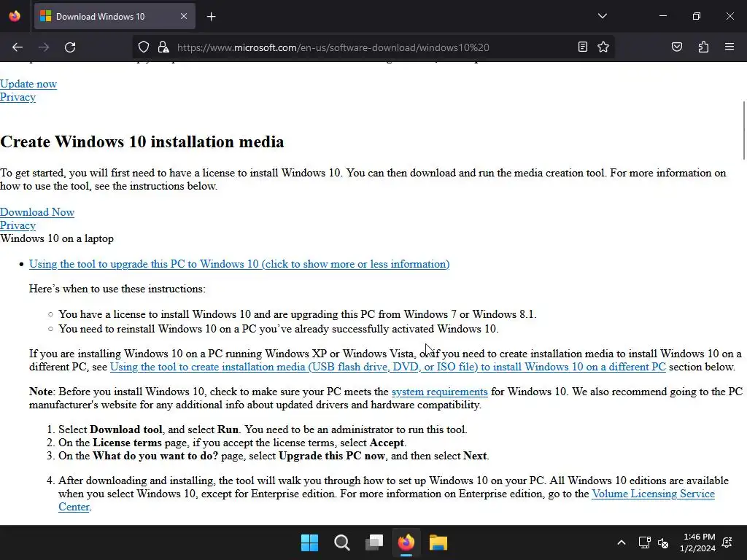Viewport: 747px width, 560px height.
Task: Open taskbar Search magnifier
Action: (x=342, y=542)
